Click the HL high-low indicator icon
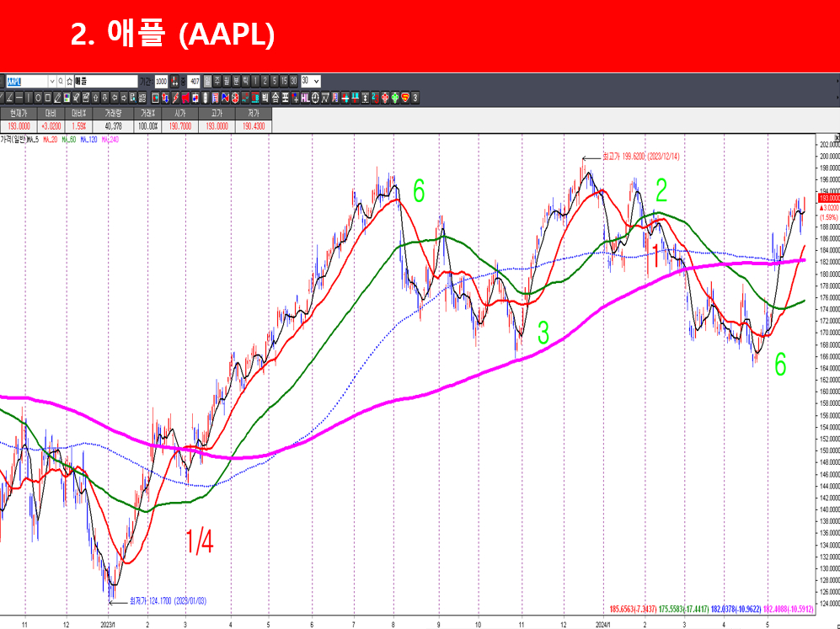 (305, 99)
